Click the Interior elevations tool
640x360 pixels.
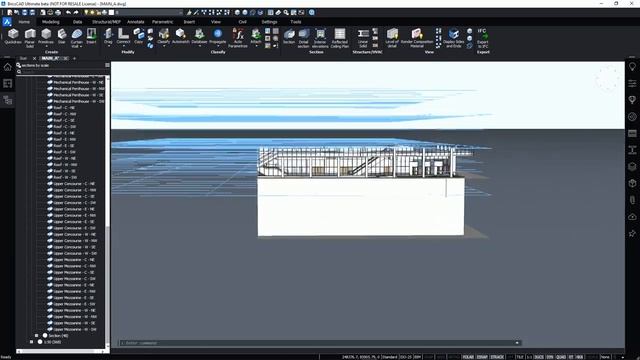point(320,38)
